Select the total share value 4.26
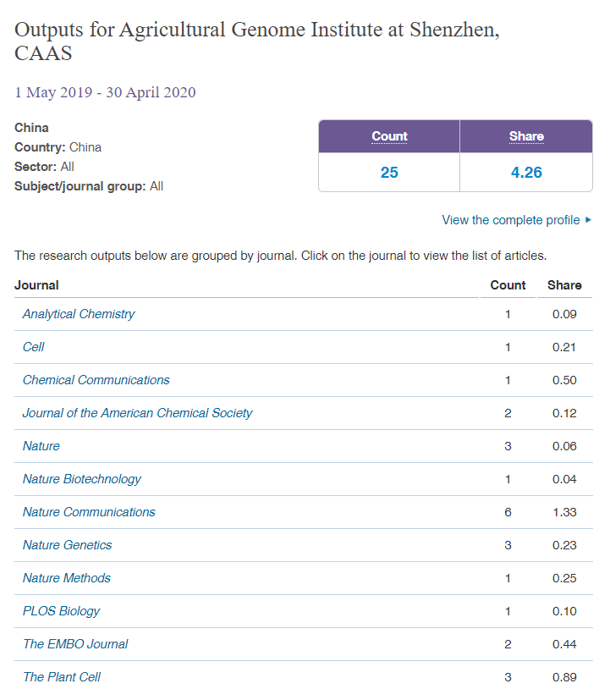This screenshot has width=610, height=700. [526, 173]
